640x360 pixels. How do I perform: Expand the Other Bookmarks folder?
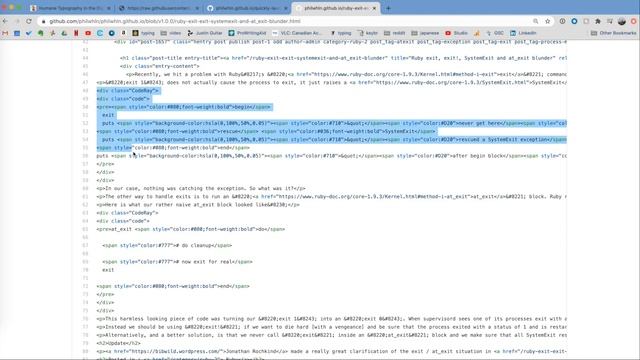[613, 33]
